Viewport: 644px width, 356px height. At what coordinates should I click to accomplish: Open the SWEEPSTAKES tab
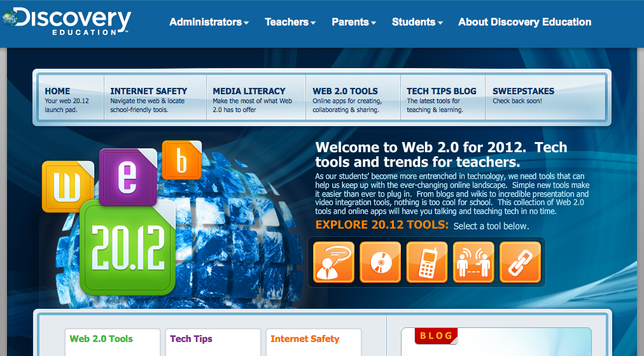[x=545, y=98]
